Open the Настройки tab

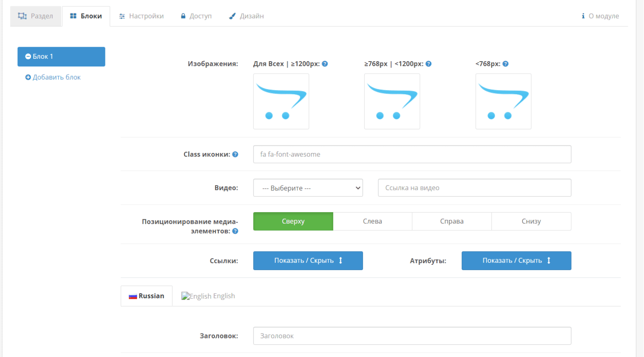(x=141, y=16)
